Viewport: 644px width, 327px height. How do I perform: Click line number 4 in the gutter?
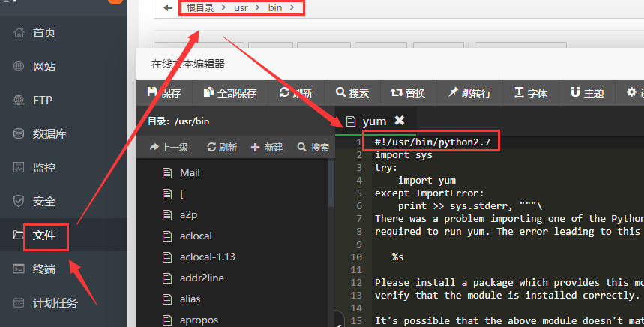pos(359,180)
